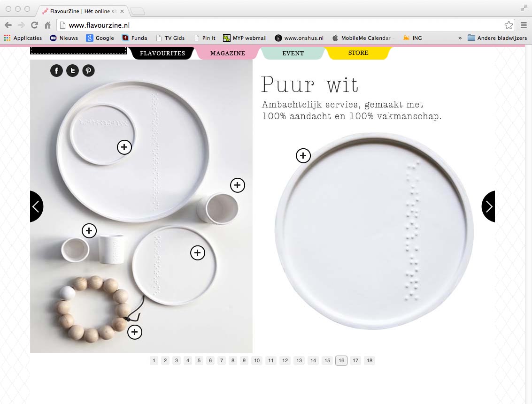Bookmark page with the star icon

(509, 25)
